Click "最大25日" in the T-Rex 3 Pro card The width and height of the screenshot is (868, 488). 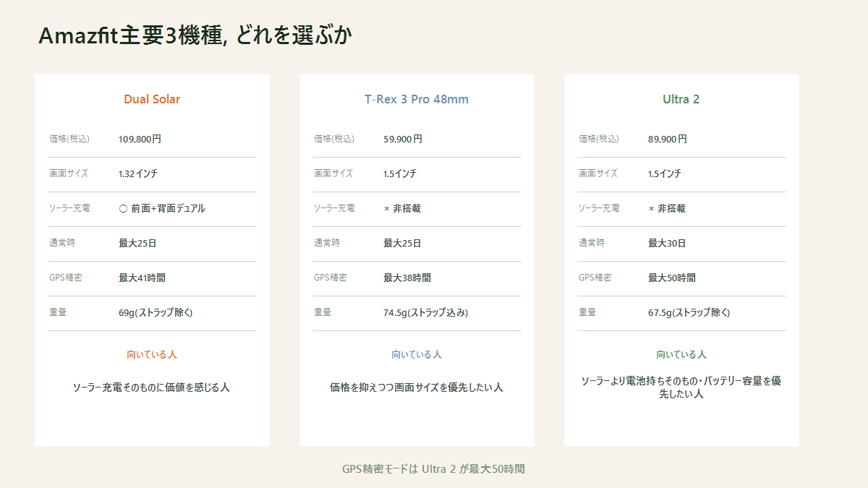(402, 243)
